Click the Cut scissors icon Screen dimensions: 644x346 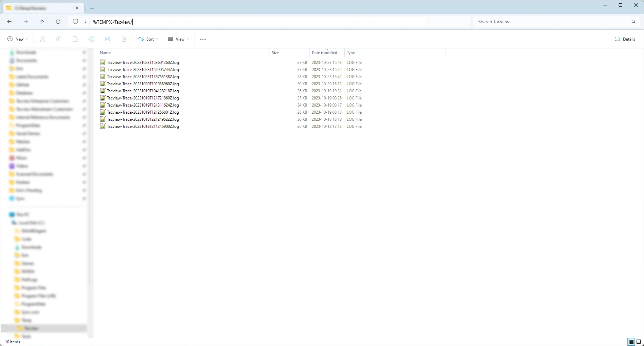tap(43, 39)
